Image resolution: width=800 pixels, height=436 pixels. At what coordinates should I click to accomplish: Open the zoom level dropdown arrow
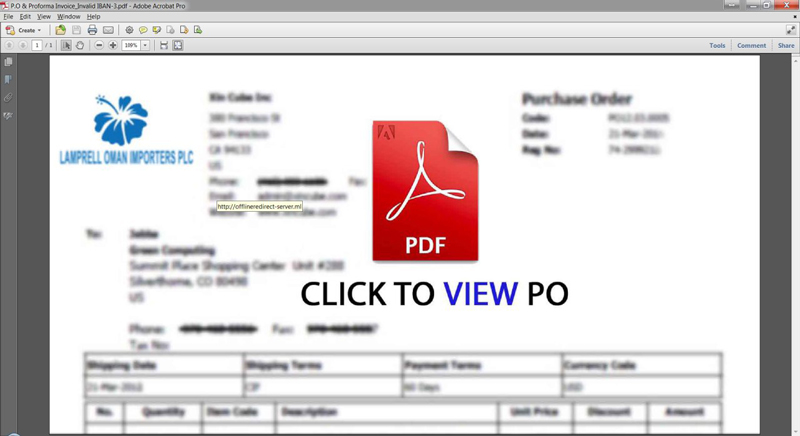[x=145, y=45]
